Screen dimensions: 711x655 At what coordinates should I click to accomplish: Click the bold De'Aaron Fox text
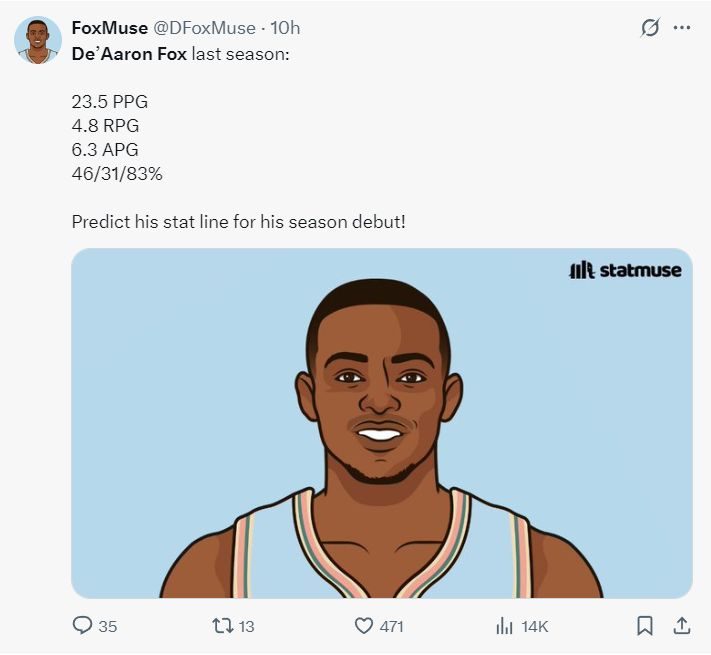(129, 52)
